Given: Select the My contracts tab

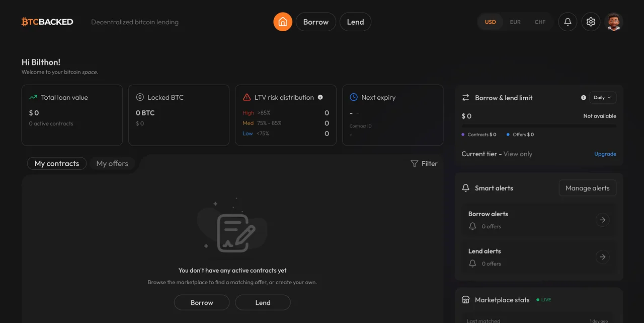Looking at the screenshot, I should 56,163.
